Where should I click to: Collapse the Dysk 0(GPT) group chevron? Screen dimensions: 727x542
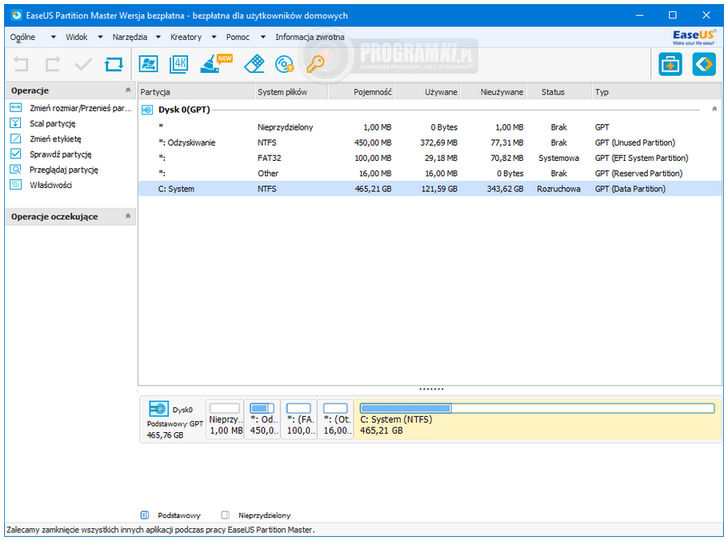714,109
